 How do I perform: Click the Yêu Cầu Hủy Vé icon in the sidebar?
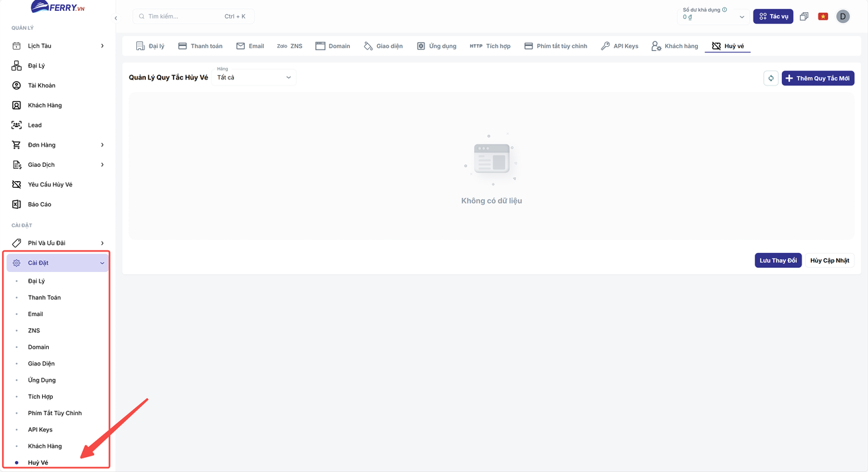click(x=17, y=184)
